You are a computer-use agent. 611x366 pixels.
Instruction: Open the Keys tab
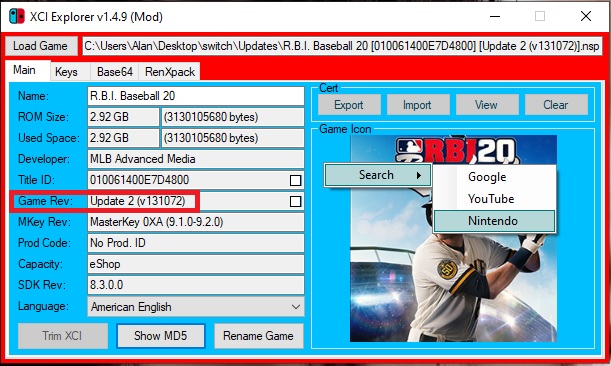(x=70, y=72)
